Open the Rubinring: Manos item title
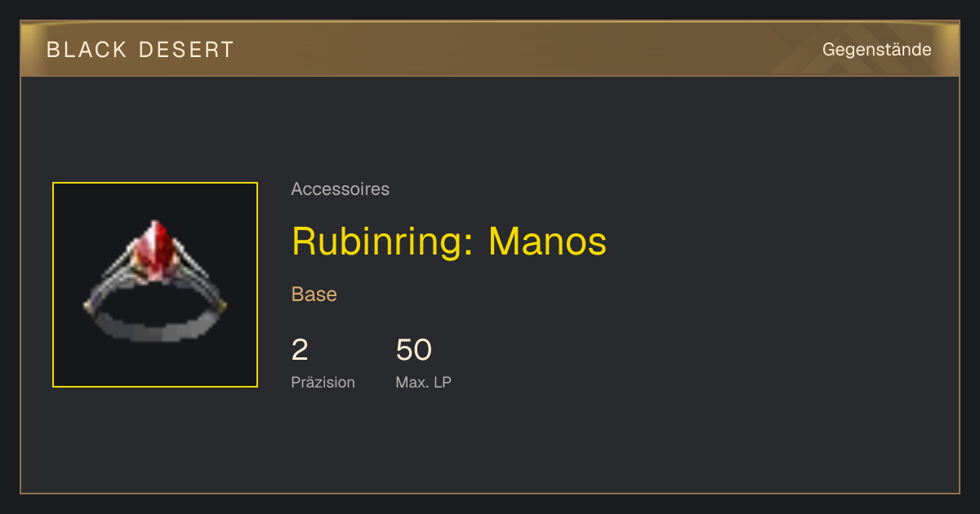This screenshot has height=514, width=980. [x=449, y=241]
